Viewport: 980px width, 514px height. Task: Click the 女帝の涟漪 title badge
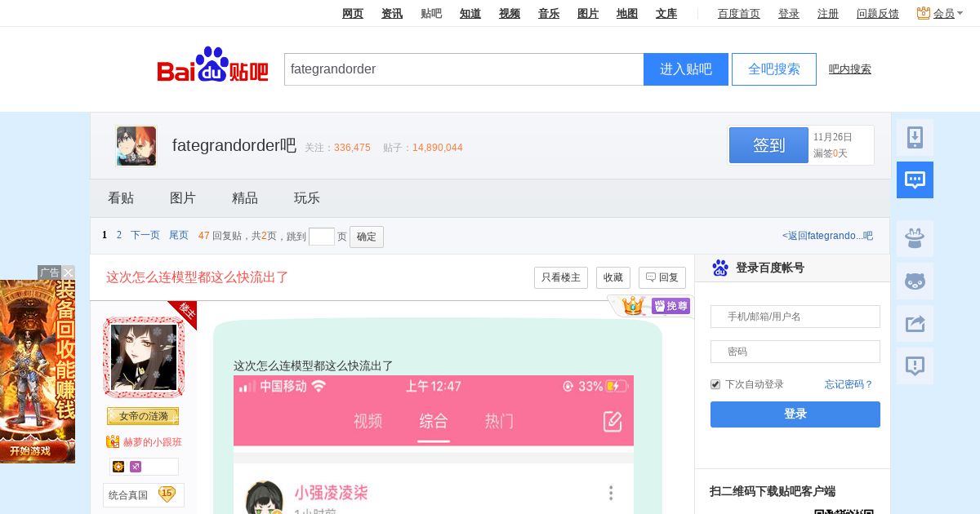143,416
